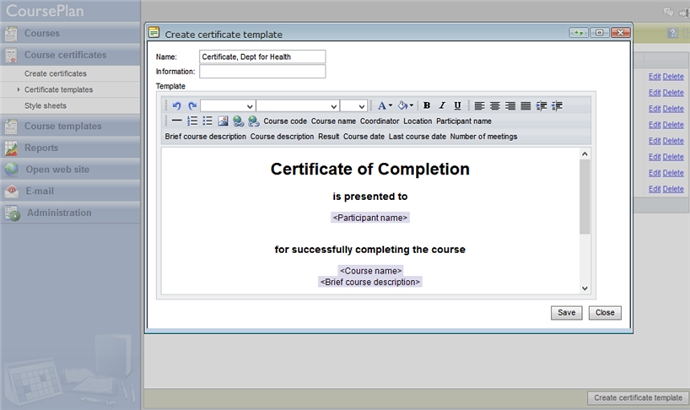Toggle underline formatting

tap(458, 106)
